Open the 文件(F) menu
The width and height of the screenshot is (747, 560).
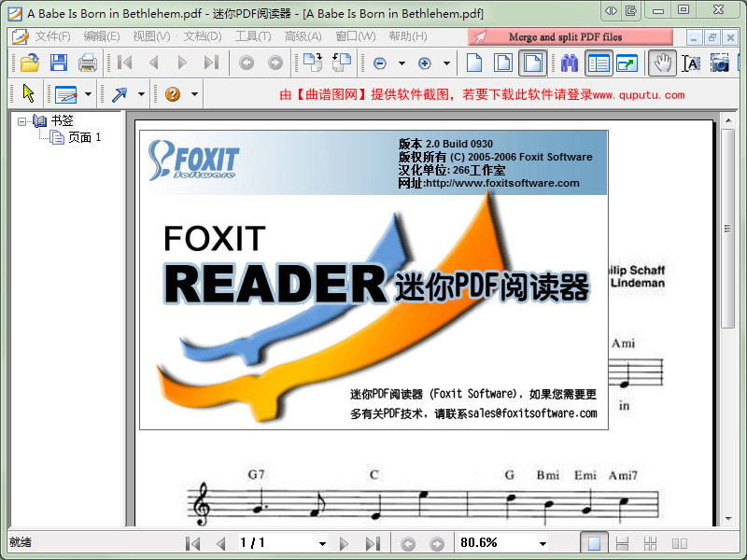click(x=52, y=36)
